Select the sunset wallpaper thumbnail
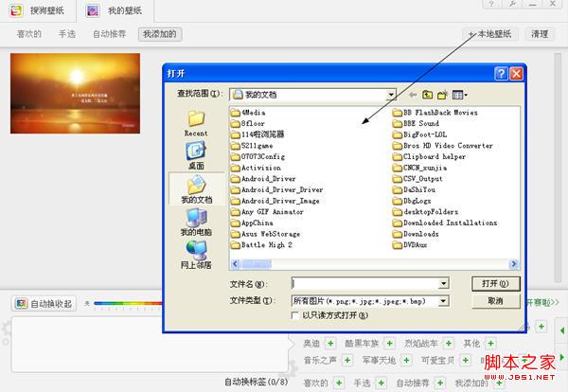Image resolution: width=568 pixels, height=392 pixels. click(75, 94)
